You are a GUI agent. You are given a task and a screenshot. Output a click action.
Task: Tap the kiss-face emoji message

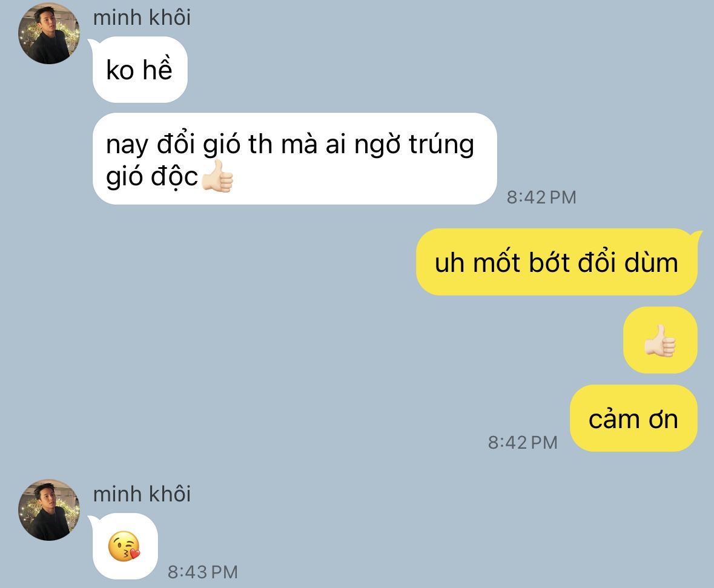pos(124,546)
